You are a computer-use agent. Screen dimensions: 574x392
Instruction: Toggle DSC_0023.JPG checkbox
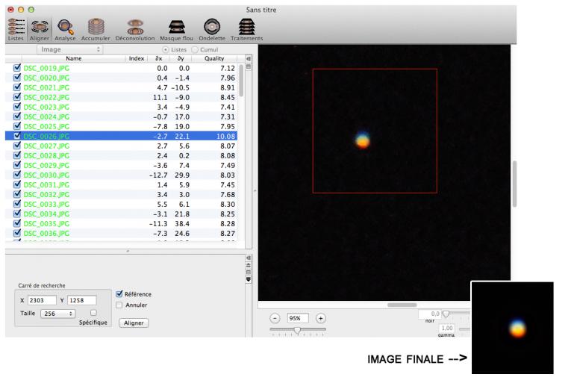coord(17,107)
